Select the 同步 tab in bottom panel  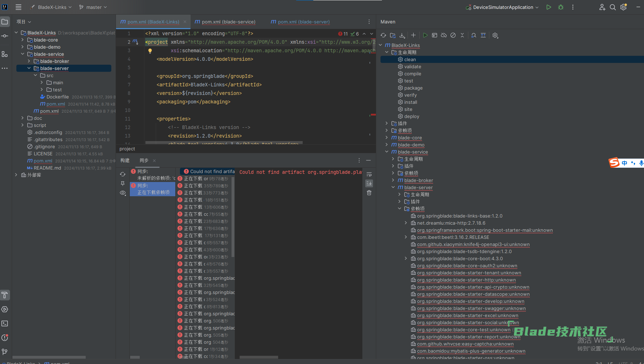point(144,160)
